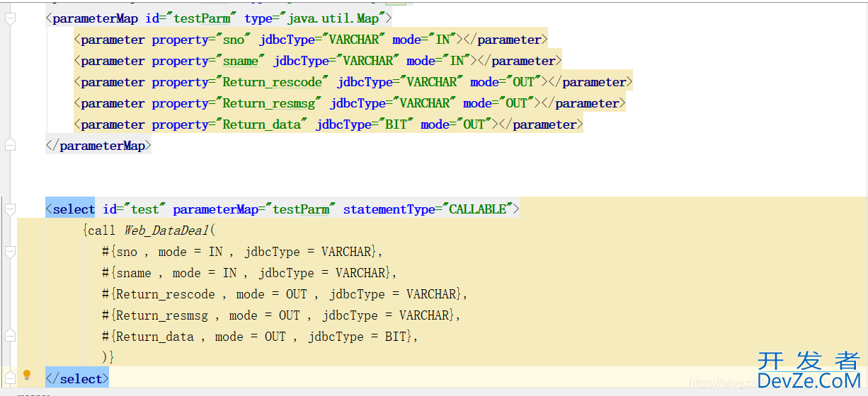Click mode "OUT" on Return_data parameter tag
This screenshot has width=868, height=396.
click(x=474, y=124)
